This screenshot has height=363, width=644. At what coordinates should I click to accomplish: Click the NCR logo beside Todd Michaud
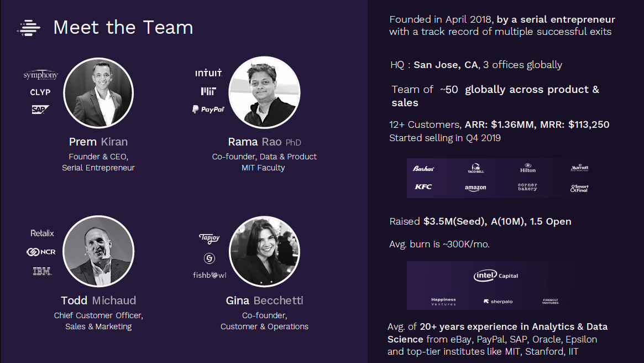41,252
